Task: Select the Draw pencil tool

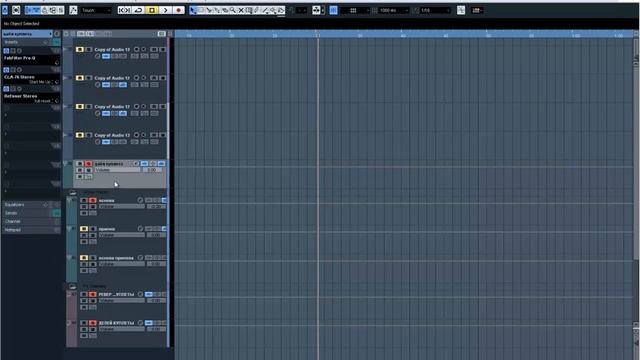Action: (x=257, y=10)
